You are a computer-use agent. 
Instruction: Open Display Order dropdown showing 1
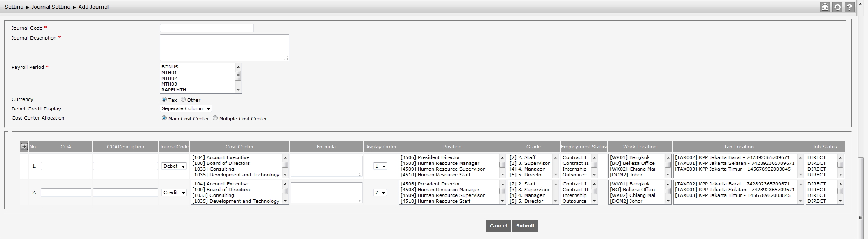(x=380, y=166)
